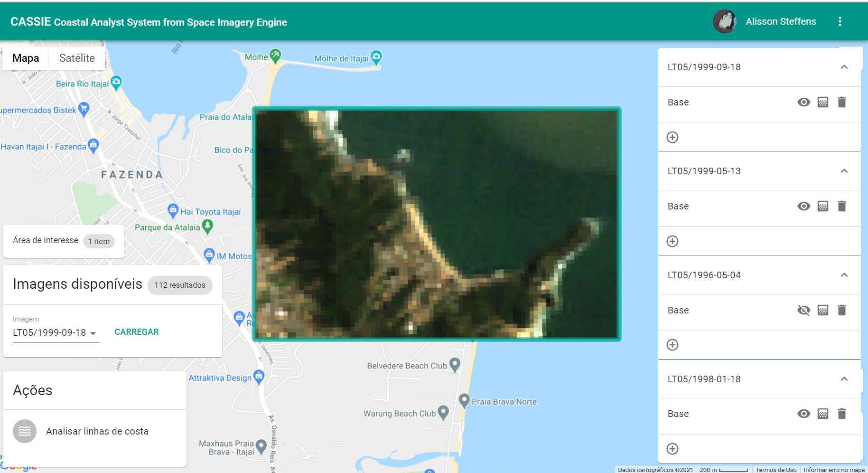Click the plus icon under LT05/1998-01-18 section
Screen dimensions: 868x473
[x=672, y=449]
